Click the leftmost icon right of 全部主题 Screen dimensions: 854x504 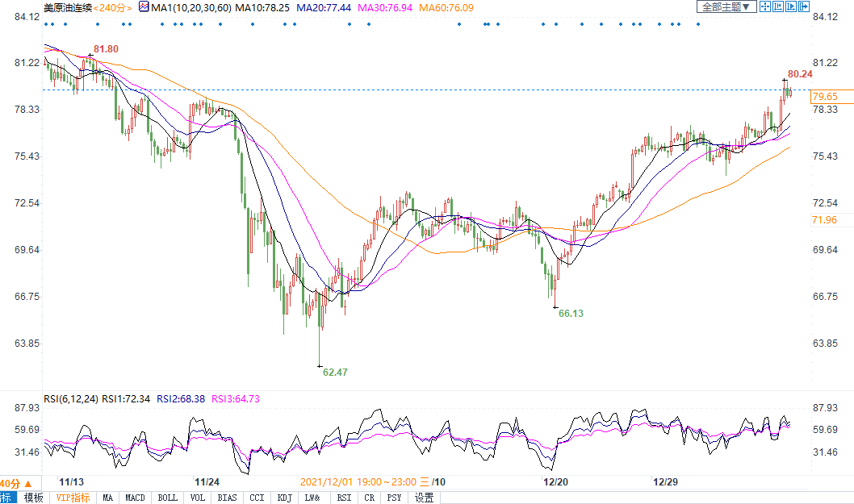click(764, 6)
